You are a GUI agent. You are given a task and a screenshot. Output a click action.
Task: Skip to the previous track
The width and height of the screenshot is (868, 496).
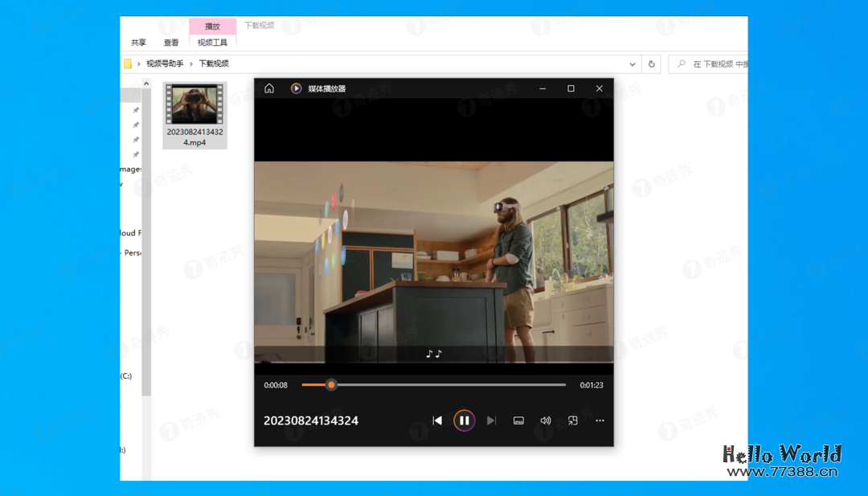pos(437,420)
